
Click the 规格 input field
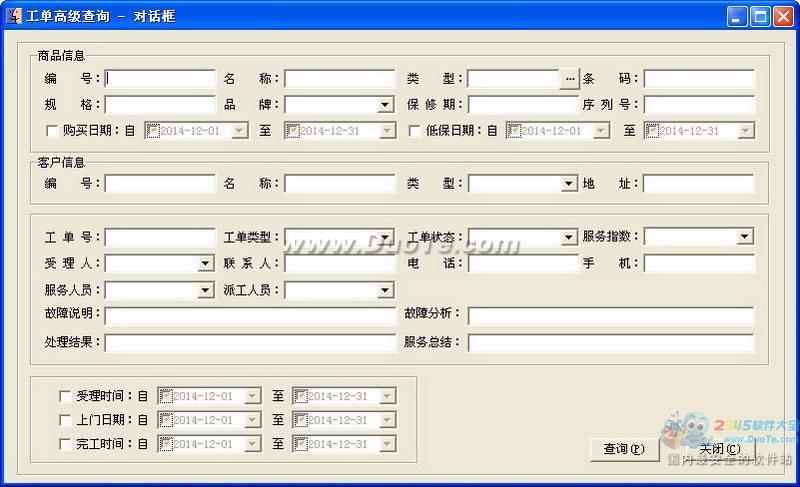click(160, 105)
